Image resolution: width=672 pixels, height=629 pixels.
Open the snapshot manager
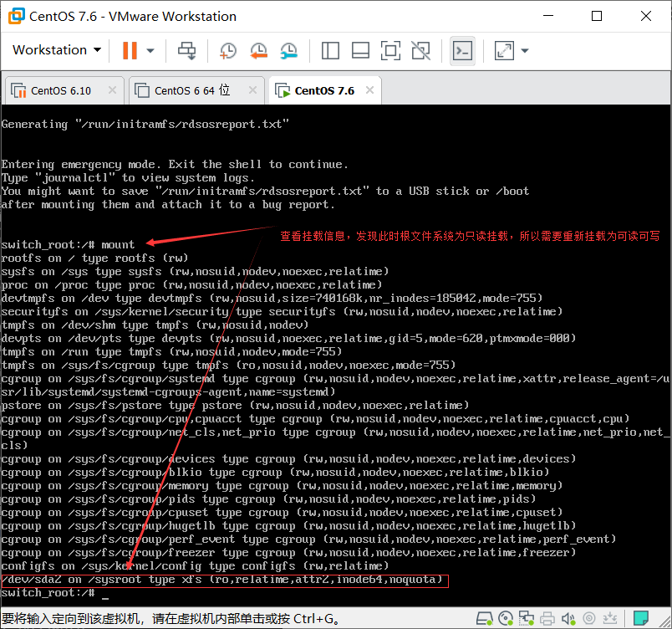pyautogui.click(x=289, y=50)
